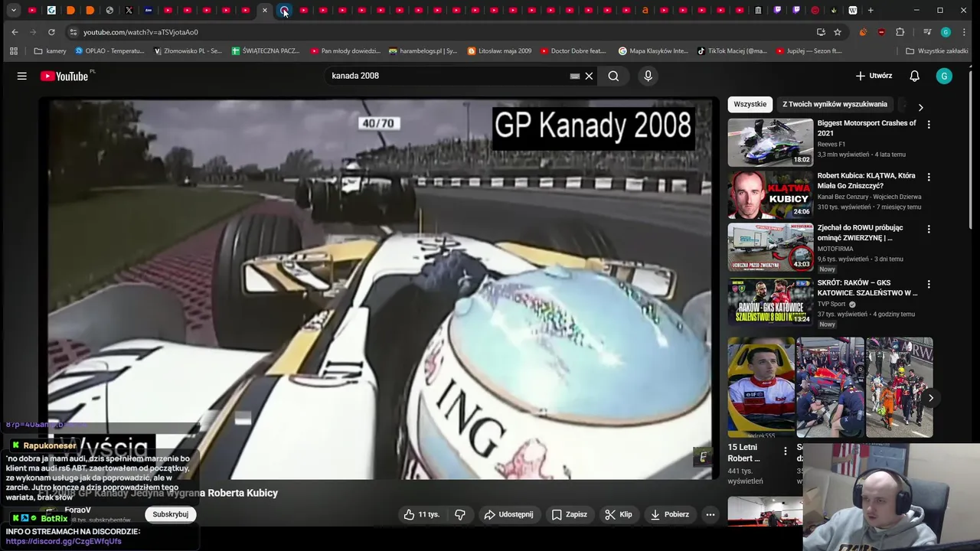
Task: Open options for 15 Letni Robert short
Action: point(785,452)
